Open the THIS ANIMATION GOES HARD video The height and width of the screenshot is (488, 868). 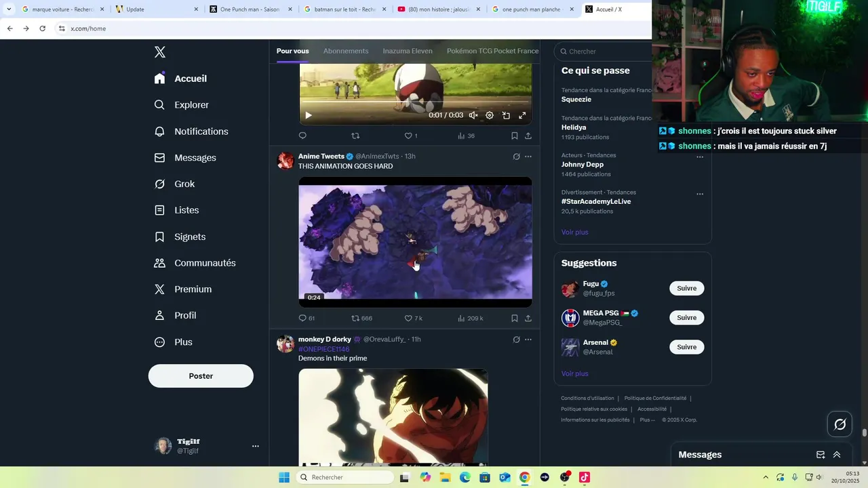(x=415, y=242)
